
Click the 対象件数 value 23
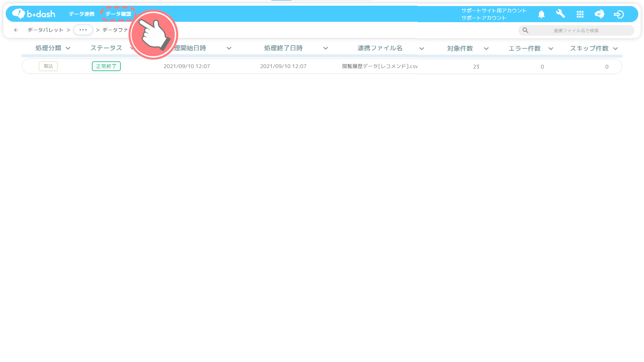476,66
